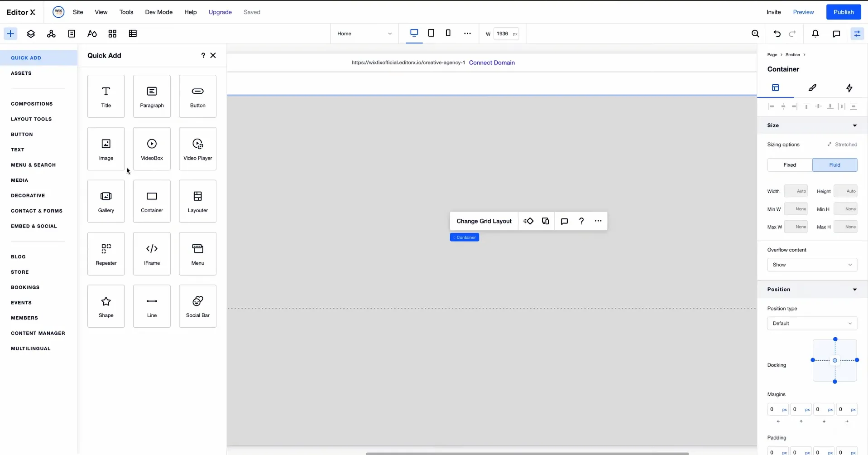This screenshot has height=455, width=868.
Task: Open the Layers panel icon
Action: click(x=31, y=34)
